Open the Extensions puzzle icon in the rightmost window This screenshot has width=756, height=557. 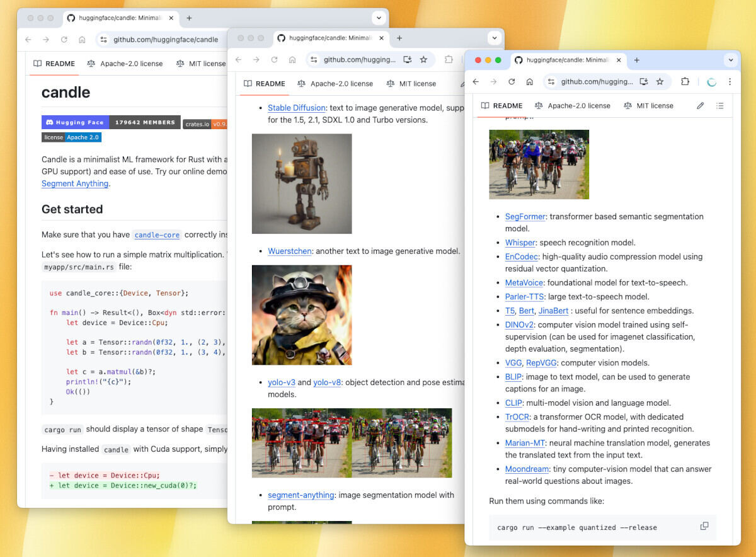coord(685,82)
